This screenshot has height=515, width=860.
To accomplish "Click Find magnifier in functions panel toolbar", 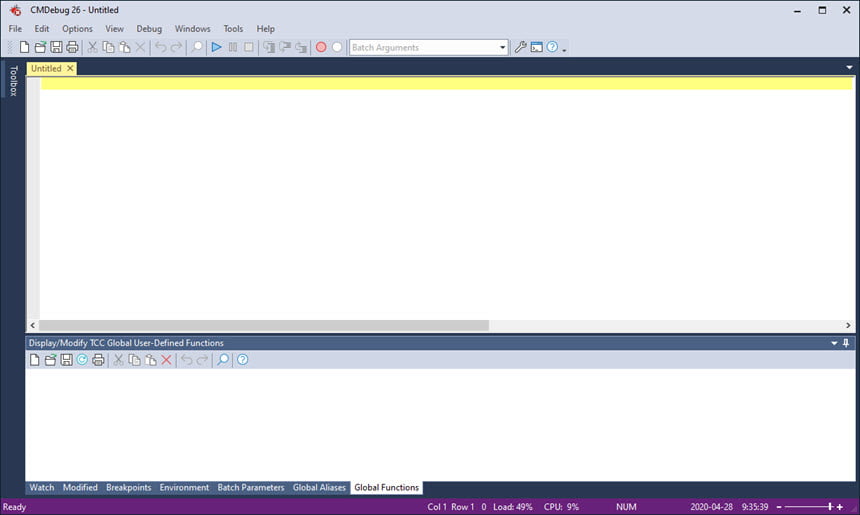I will point(223,360).
